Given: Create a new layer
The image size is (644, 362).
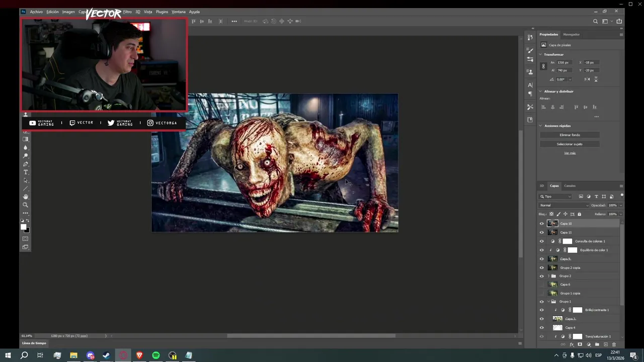Looking at the screenshot, I should [606, 344].
